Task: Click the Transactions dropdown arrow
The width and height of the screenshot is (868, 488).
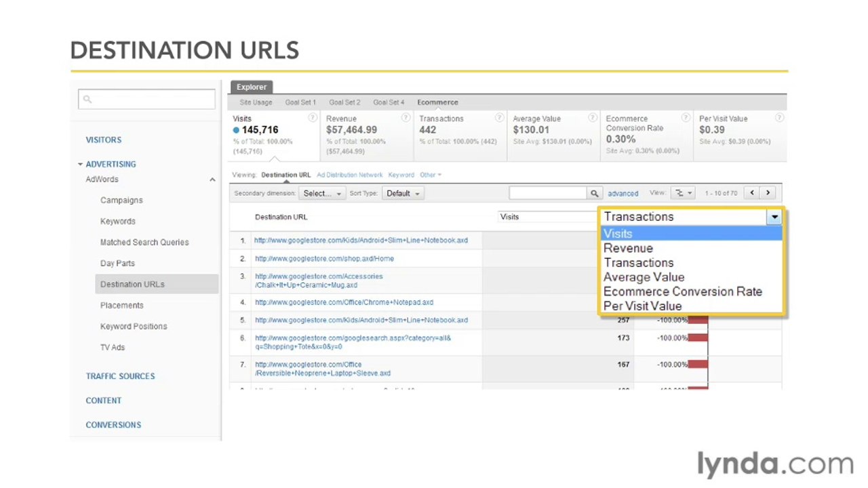Action: pos(774,217)
